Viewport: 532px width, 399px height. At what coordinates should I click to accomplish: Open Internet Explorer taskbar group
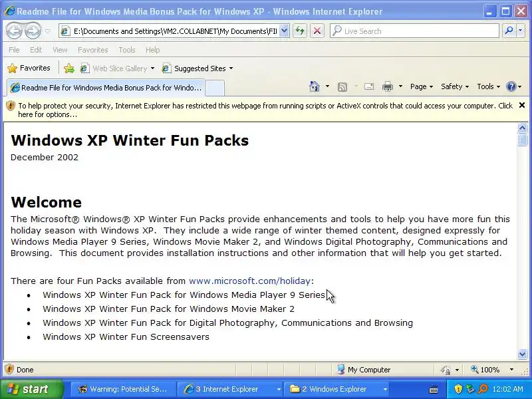[x=231, y=389]
